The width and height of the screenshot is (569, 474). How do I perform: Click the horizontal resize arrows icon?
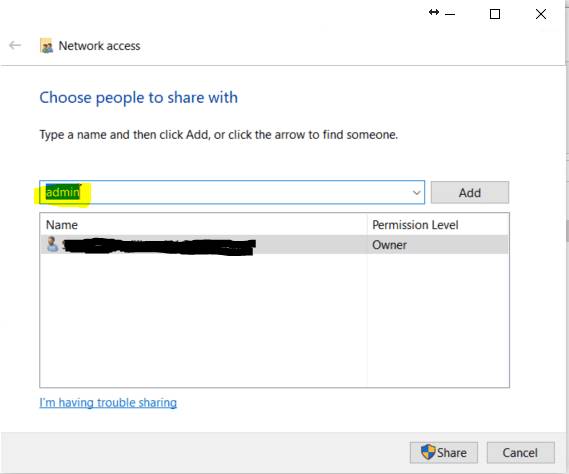[434, 12]
